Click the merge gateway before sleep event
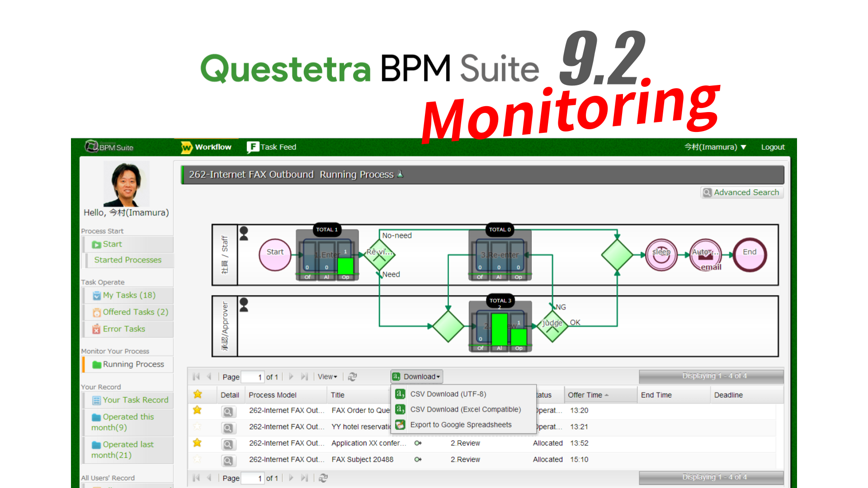Screen dimensions: 868x488 617,254
